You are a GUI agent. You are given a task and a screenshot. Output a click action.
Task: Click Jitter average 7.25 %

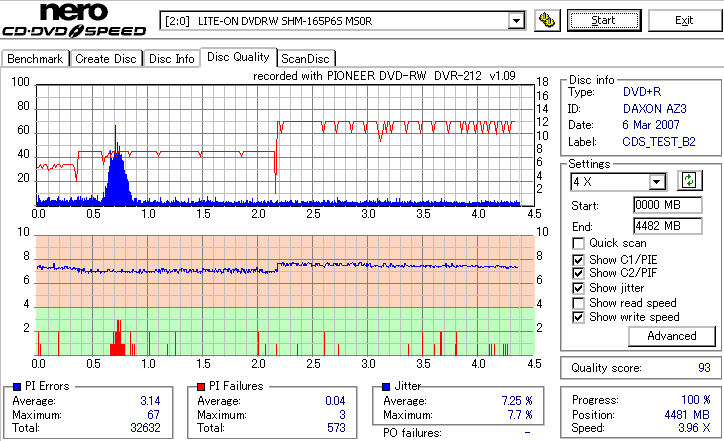coord(517,401)
